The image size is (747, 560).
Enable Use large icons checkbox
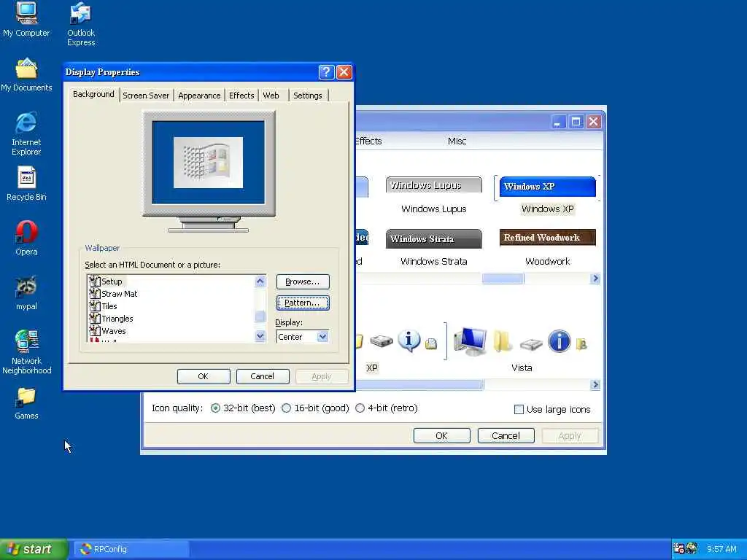(552, 410)
